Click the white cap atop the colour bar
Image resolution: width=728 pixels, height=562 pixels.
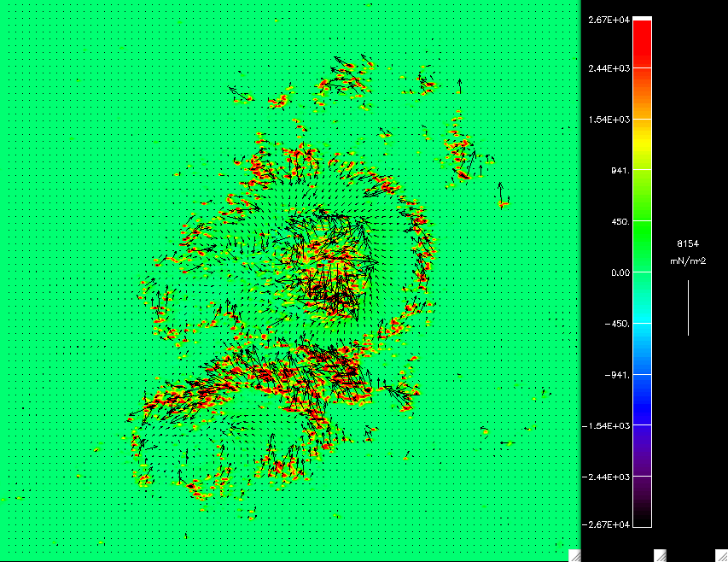pos(642,18)
